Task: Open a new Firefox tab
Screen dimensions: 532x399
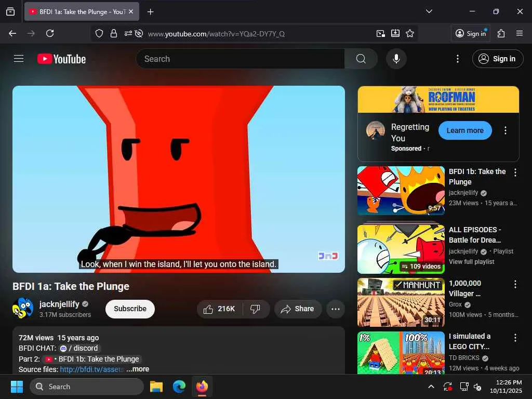Action: tap(150, 12)
